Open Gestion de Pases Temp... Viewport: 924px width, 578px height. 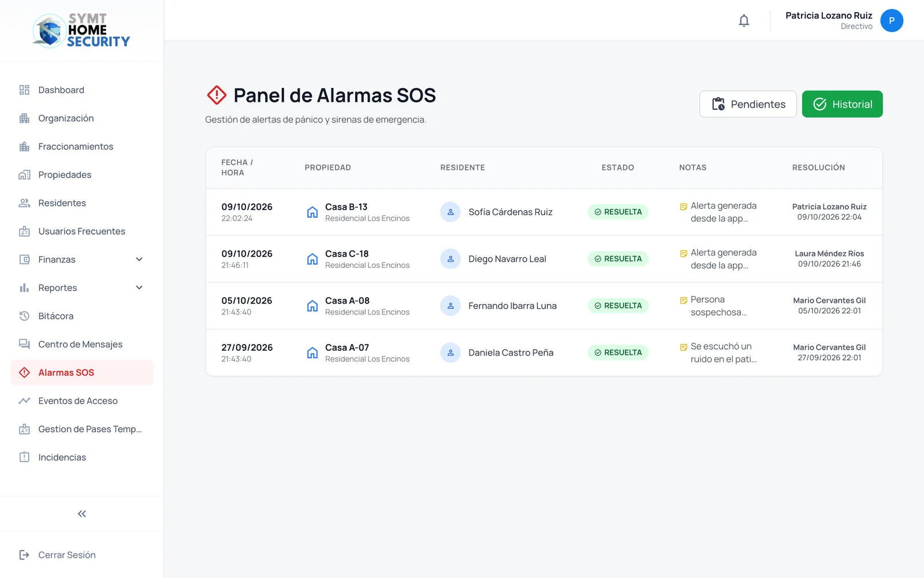point(82,429)
